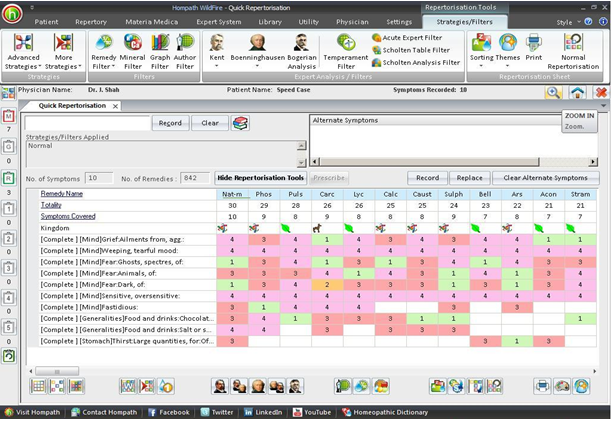Focus the symptom search input field
Image resolution: width=612 pixels, height=421 pixels.
click(87, 123)
